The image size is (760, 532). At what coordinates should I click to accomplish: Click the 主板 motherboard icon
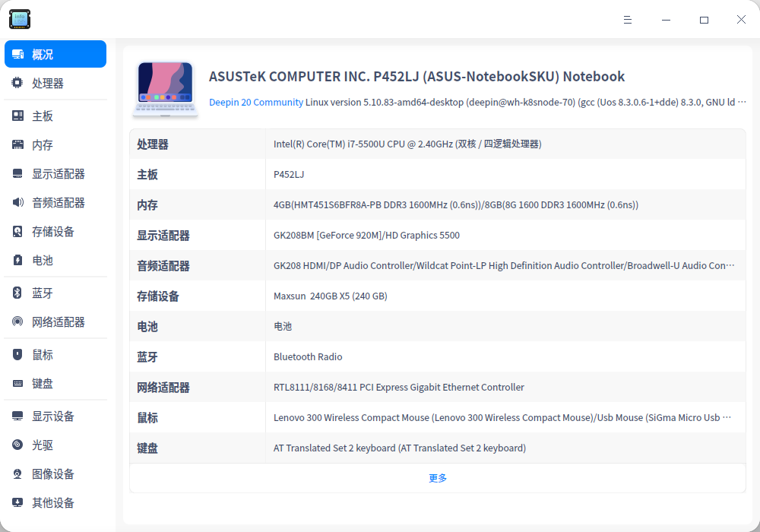[x=17, y=116]
